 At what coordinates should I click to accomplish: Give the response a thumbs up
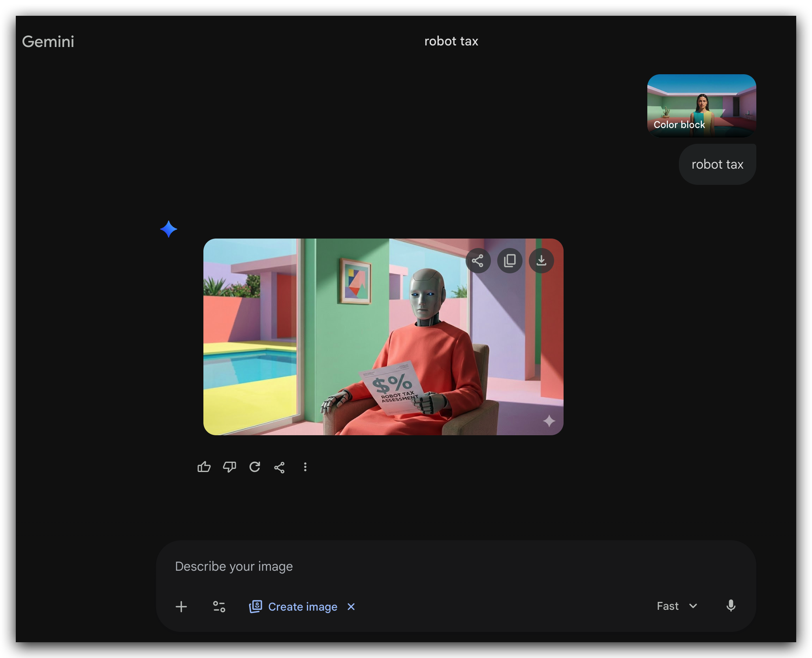point(204,467)
